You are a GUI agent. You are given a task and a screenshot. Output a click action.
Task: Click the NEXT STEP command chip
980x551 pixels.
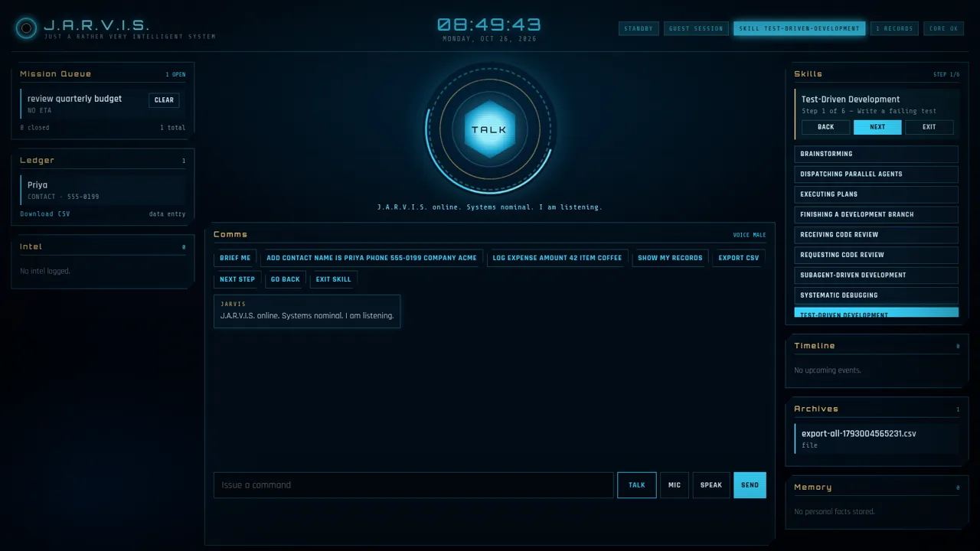coord(237,279)
